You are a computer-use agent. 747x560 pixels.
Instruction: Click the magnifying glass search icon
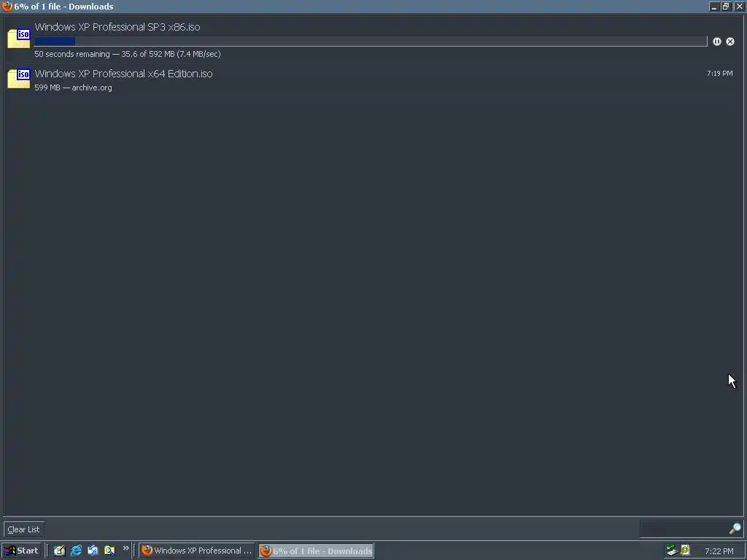point(735,529)
